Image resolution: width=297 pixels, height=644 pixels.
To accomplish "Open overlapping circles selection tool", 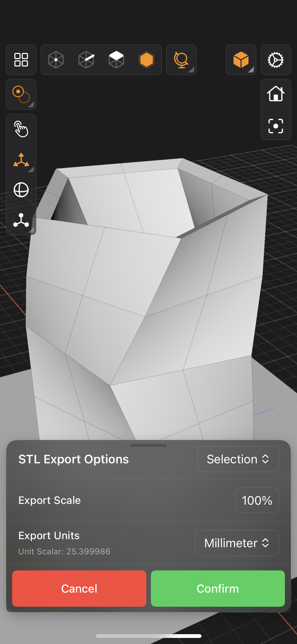I will click(21, 94).
